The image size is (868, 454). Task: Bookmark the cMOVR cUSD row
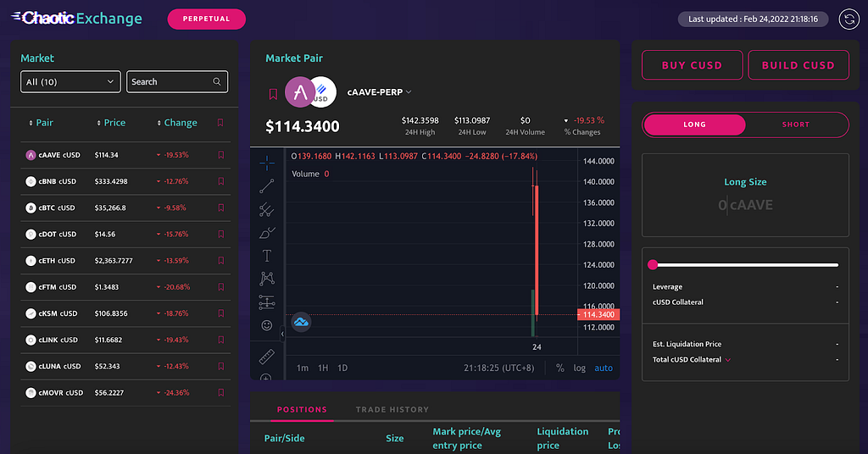[221, 393]
